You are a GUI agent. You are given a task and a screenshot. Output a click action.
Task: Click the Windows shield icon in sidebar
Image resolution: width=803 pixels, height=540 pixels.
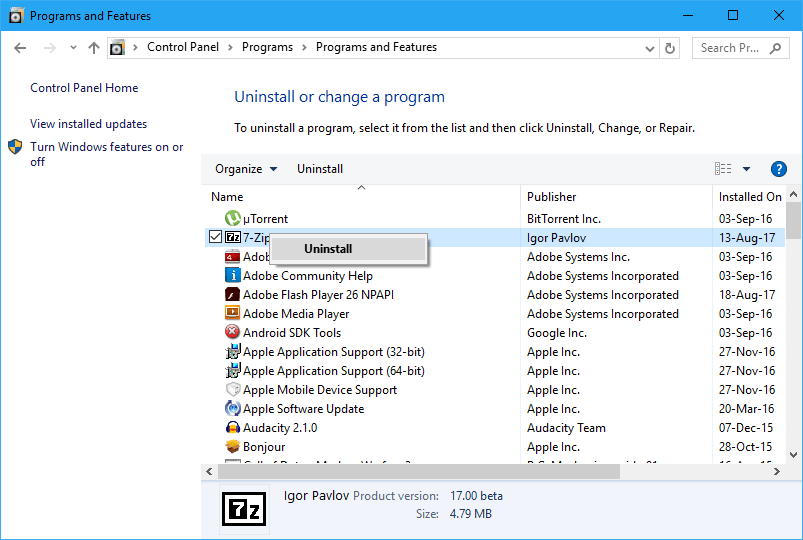point(15,147)
